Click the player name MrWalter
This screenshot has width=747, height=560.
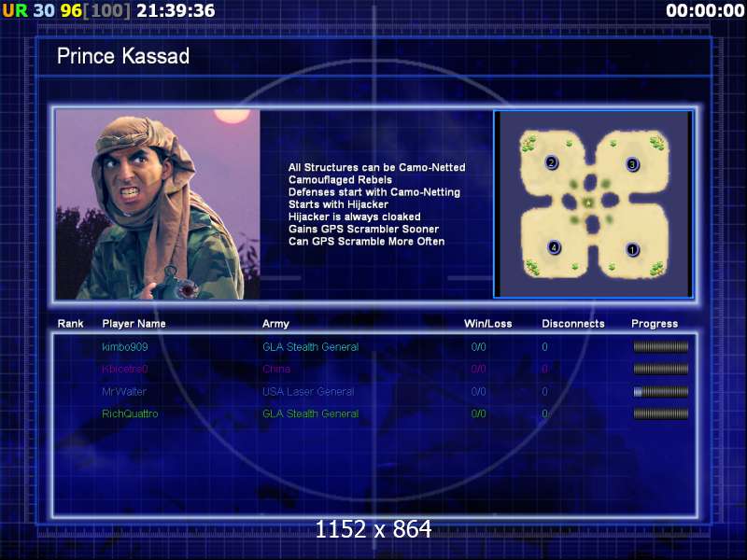(124, 392)
